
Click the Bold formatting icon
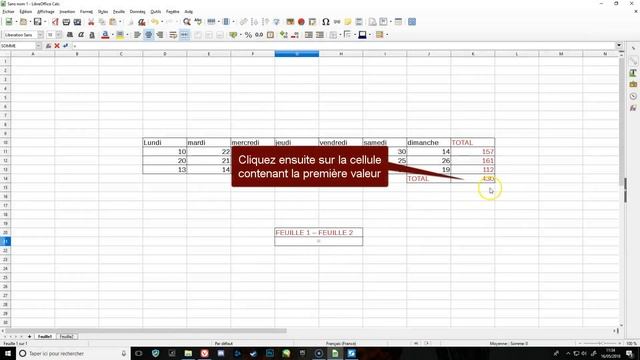[x=70, y=35]
